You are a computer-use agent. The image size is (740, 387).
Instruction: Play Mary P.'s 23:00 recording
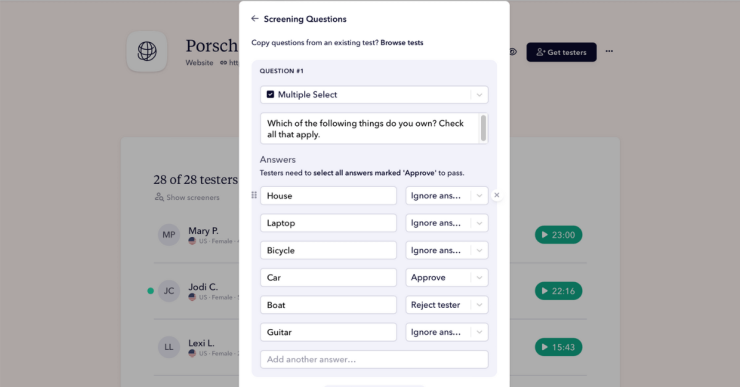click(x=558, y=235)
